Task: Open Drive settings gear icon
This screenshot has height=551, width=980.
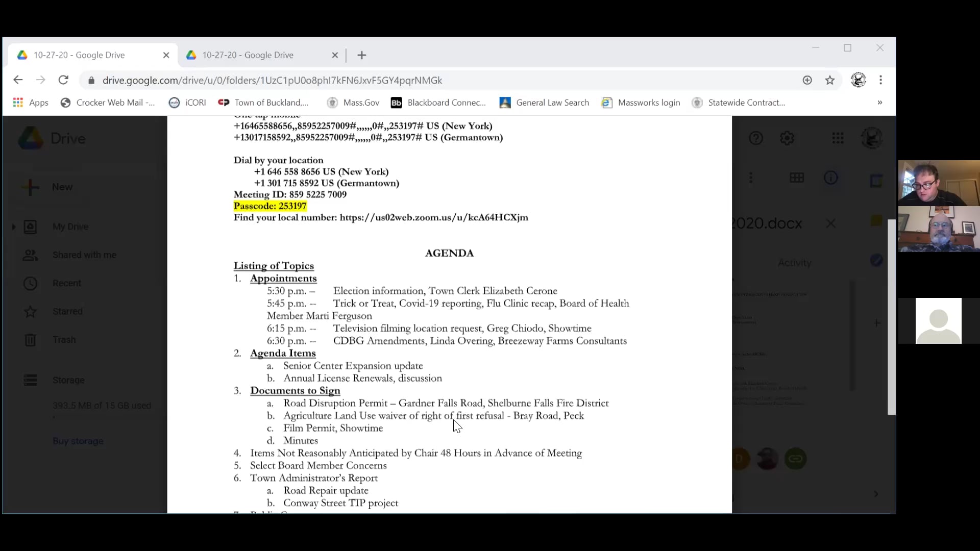Action: tap(787, 138)
